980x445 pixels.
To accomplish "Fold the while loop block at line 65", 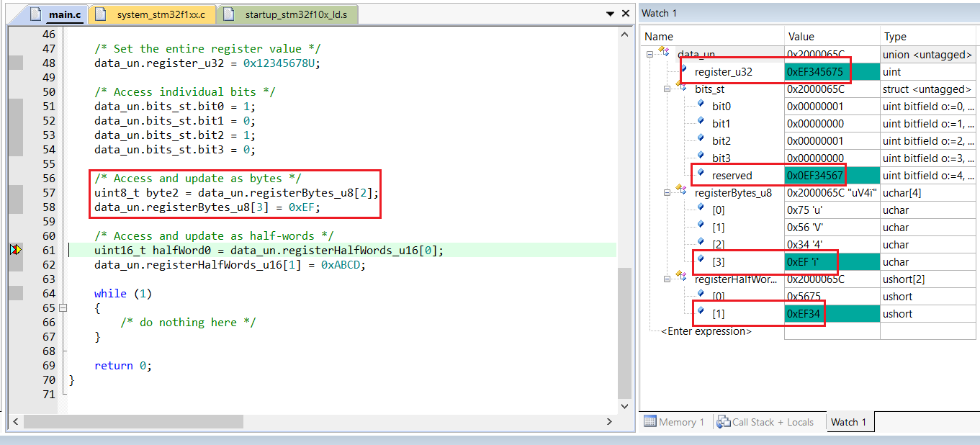I will click(63, 307).
